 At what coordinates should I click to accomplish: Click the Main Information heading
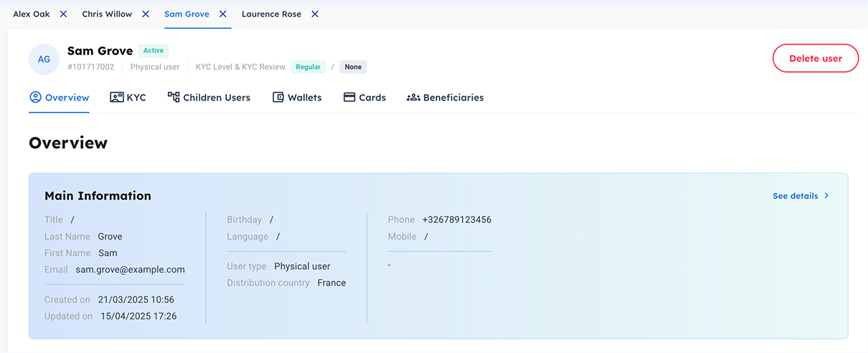coord(98,196)
